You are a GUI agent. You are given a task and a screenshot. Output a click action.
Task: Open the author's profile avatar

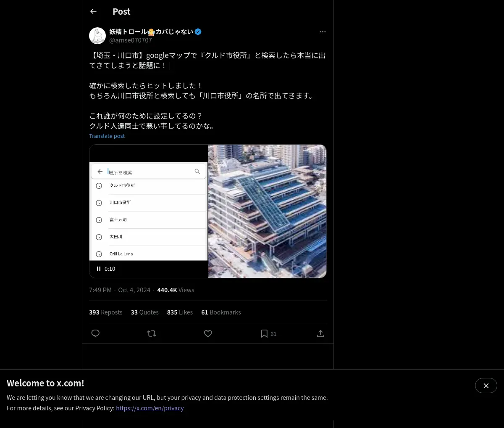click(97, 36)
